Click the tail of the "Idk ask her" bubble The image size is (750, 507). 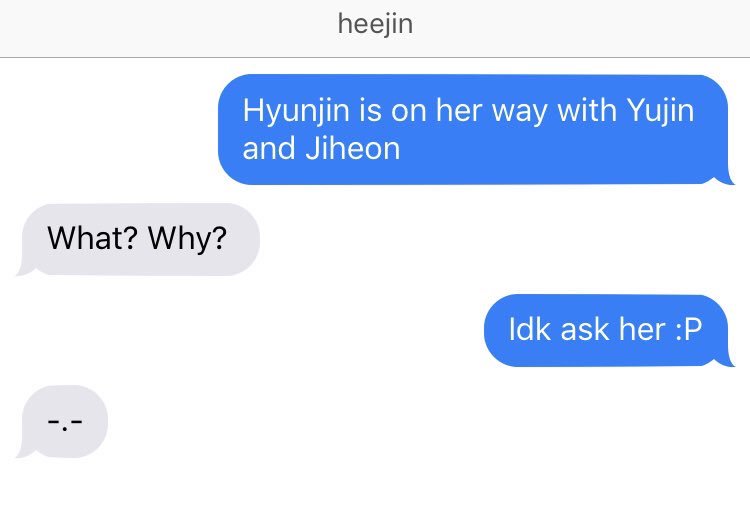coord(726,362)
